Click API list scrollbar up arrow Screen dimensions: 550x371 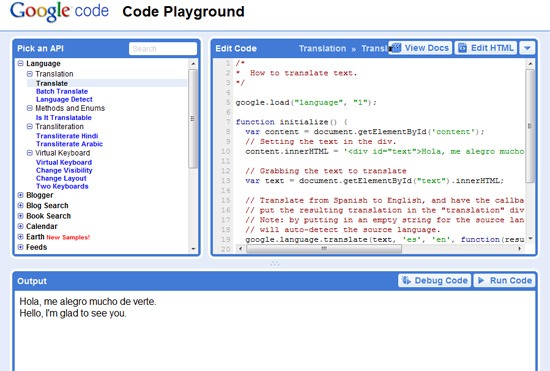[x=193, y=64]
